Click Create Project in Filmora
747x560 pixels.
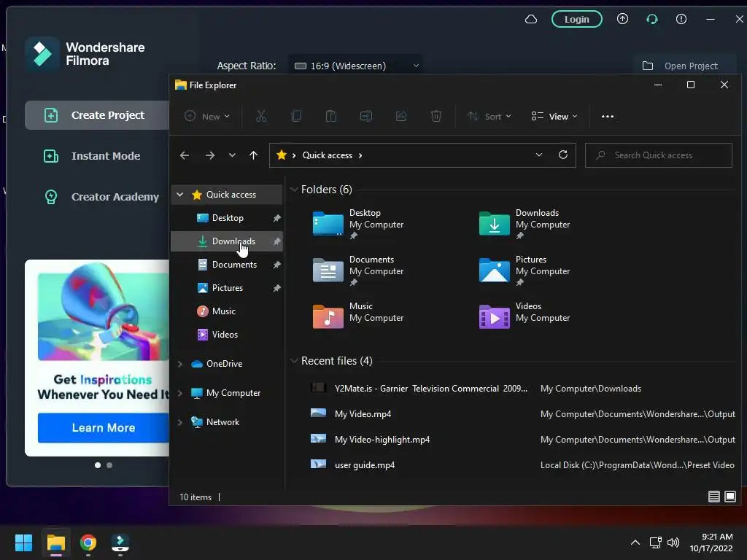click(97, 115)
